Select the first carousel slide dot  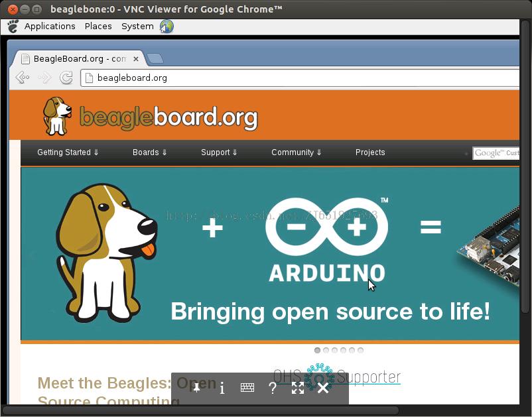pyautogui.click(x=317, y=350)
